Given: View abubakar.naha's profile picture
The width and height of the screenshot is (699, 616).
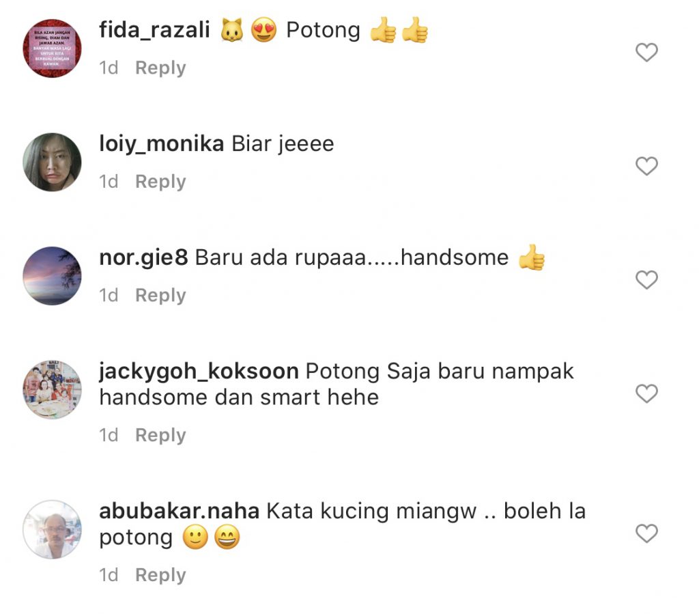Looking at the screenshot, I should (x=52, y=529).
